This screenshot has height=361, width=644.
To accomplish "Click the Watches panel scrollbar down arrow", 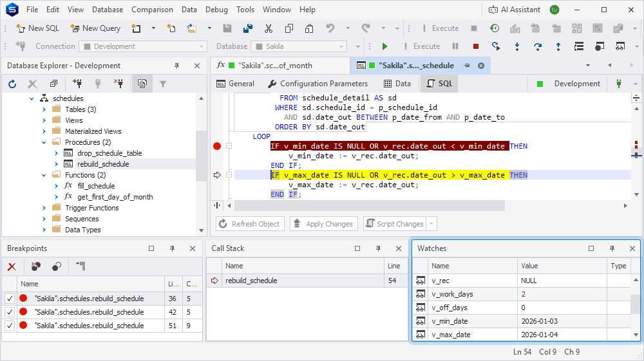I will tap(636, 335).
